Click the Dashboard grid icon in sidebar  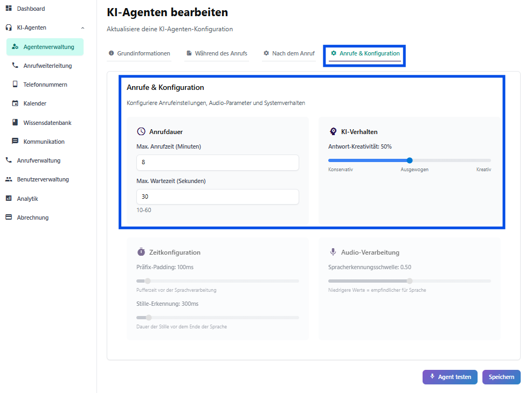(9, 9)
